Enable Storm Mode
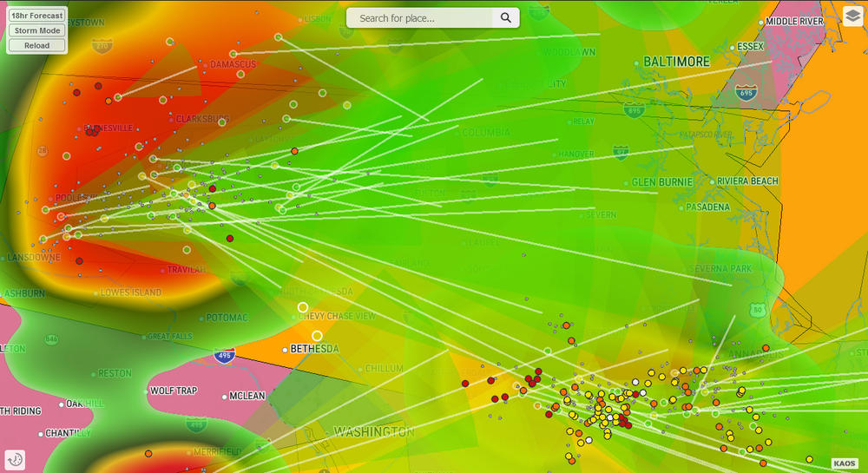This screenshot has width=868, height=473. tap(37, 30)
